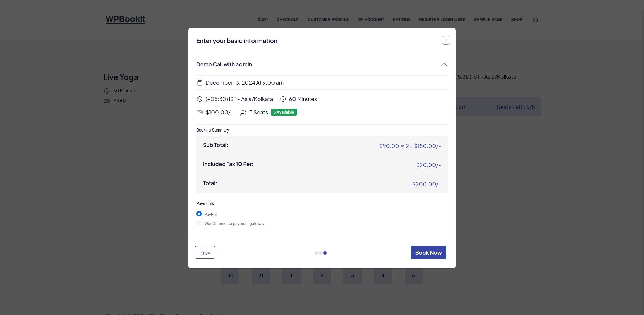
Task: Click the calendar icon beside December 13 date
Action: (200, 83)
